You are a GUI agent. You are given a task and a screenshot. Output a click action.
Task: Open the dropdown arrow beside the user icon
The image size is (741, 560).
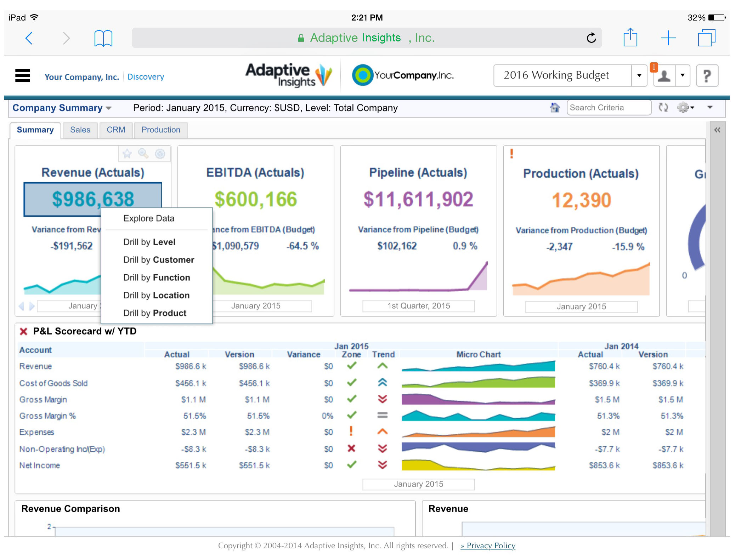(x=682, y=75)
